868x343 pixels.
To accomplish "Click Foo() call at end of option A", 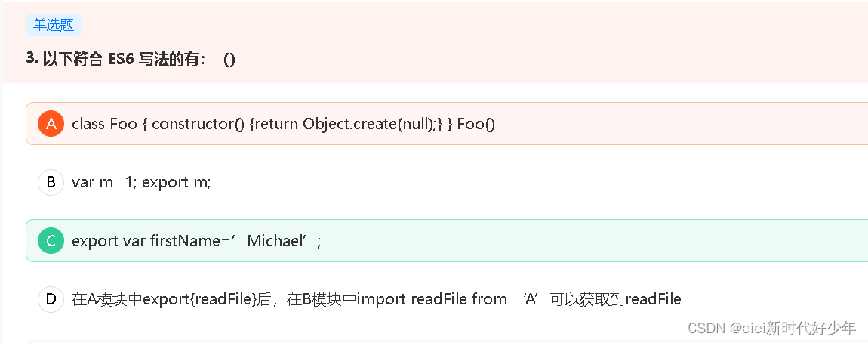I will 476,124.
